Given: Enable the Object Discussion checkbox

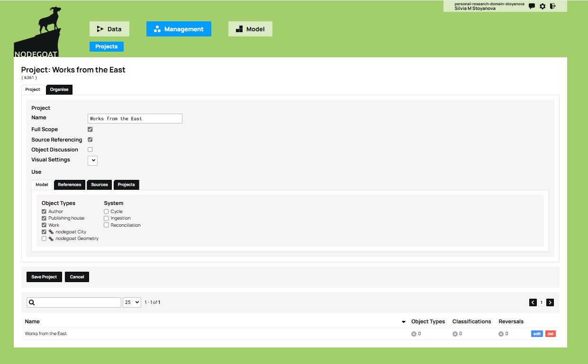Looking at the screenshot, I should [90, 150].
